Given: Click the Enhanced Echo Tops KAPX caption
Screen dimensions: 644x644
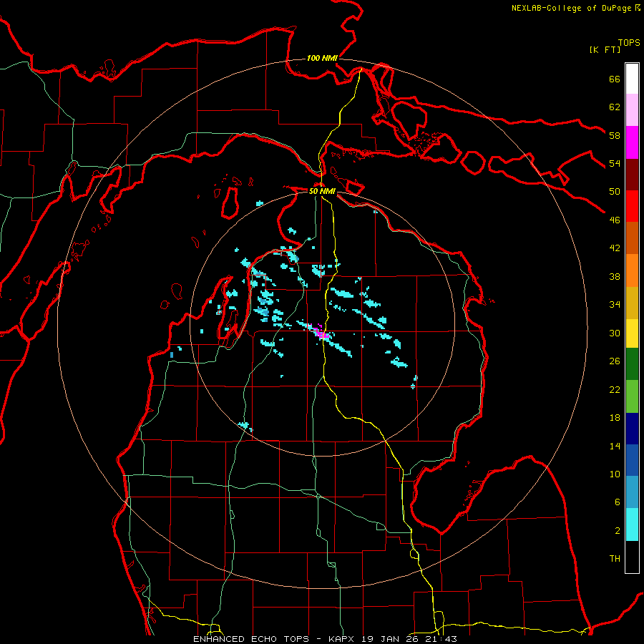Looking at the screenshot, I should (x=325, y=639).
